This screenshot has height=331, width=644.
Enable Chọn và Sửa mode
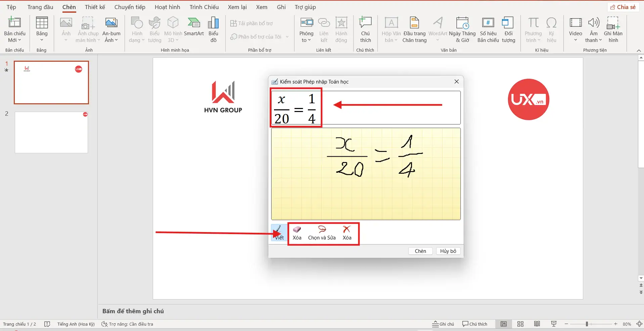coord(322,233)
